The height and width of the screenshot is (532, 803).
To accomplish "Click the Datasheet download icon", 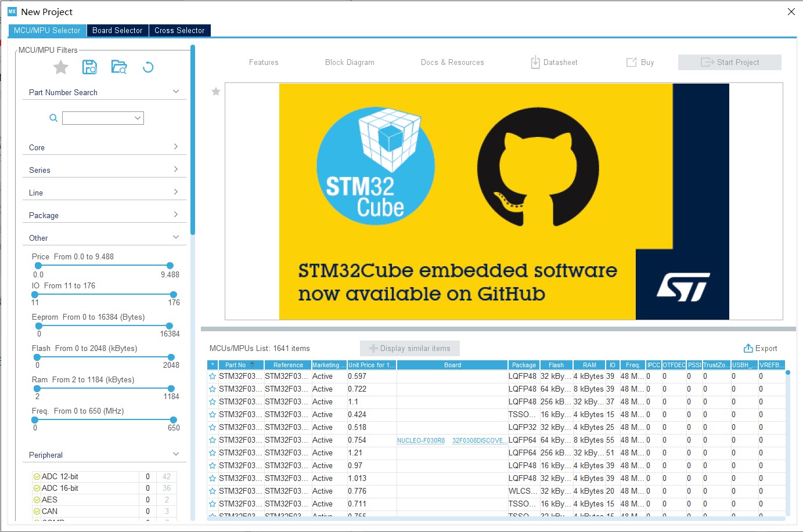I will coord(535,62).
